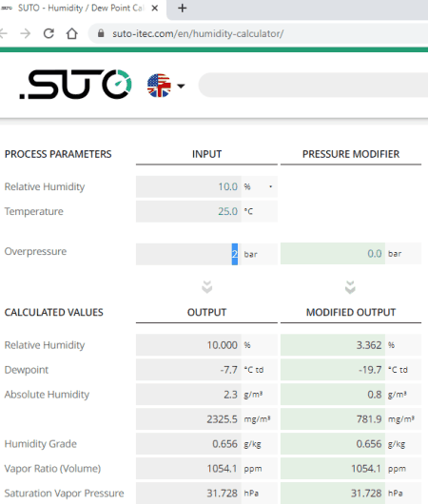Viewport: 428px width, 504px height.
Task: Click the Output Dewpoint -7.7 value
Action: 188,370
